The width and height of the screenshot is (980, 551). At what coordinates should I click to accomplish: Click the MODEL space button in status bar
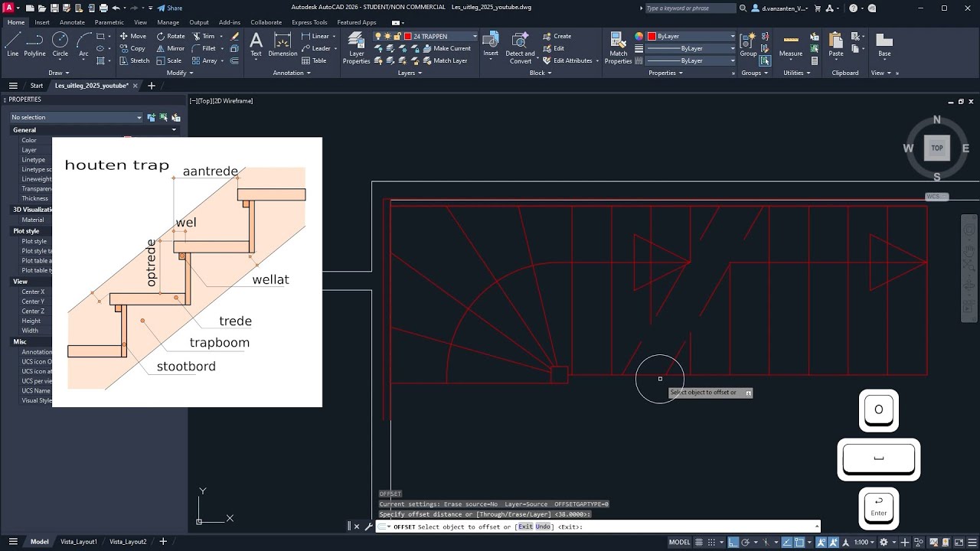[x=679, y=542]
